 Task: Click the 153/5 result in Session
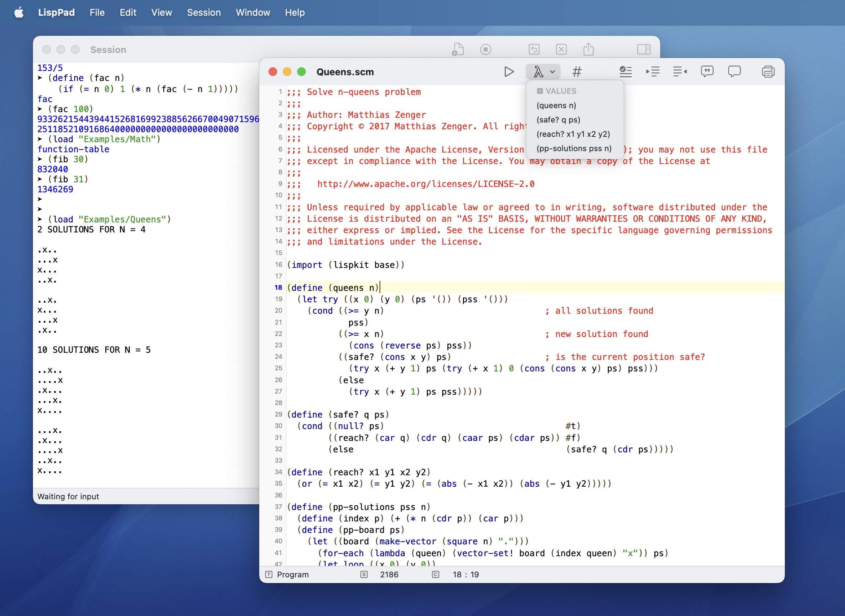pos(50,68)
